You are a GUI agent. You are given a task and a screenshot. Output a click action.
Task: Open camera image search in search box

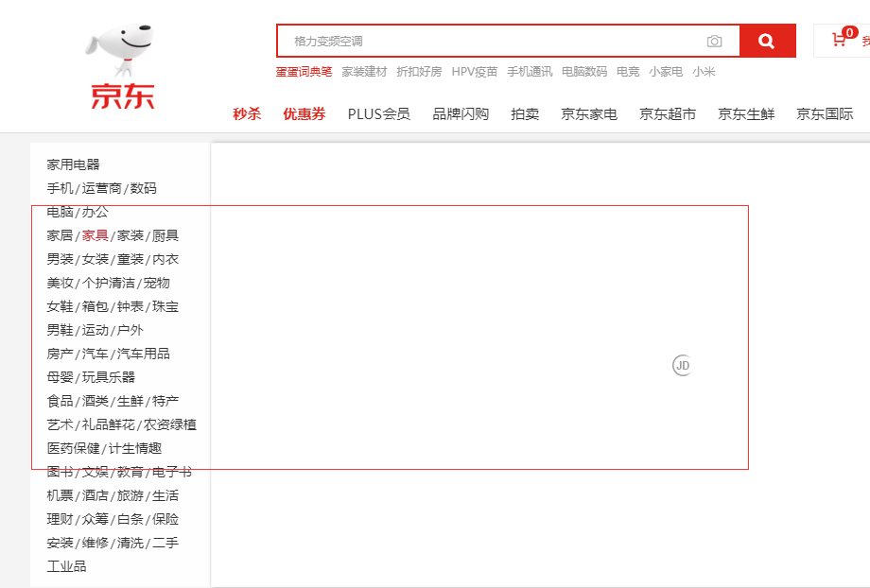click(x=714, y=41)
